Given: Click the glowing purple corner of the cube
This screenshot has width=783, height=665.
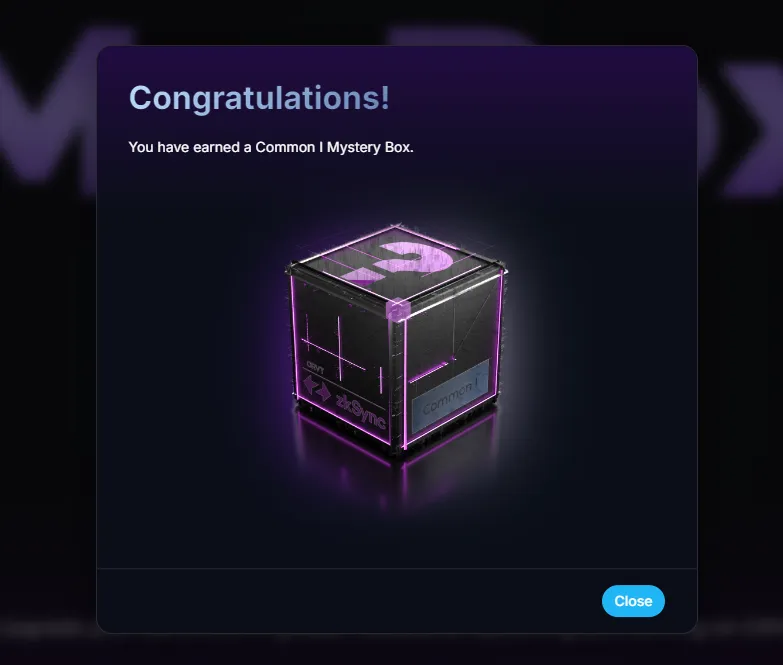Looking at the screenshot, I should pos(398,310).
